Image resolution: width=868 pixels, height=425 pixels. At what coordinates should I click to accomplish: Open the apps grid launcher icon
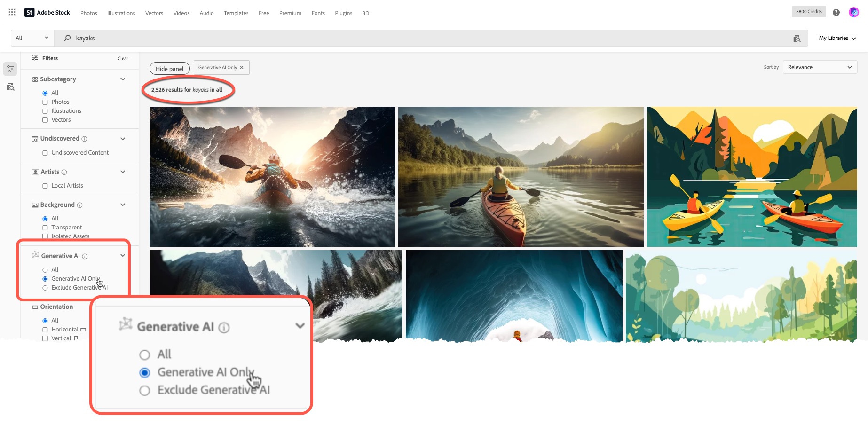pos(12,12)
